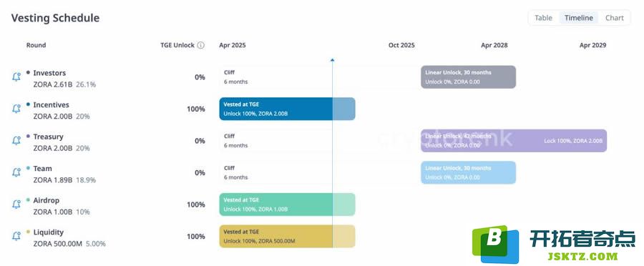Click the alert bell for Airdrop round

coord(16,204)
